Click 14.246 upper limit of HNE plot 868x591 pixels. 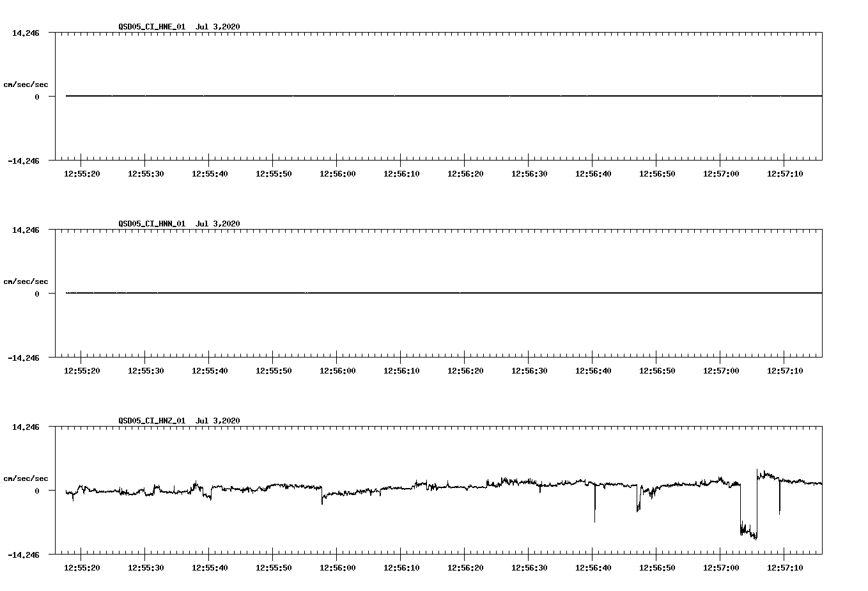(26, 33)
